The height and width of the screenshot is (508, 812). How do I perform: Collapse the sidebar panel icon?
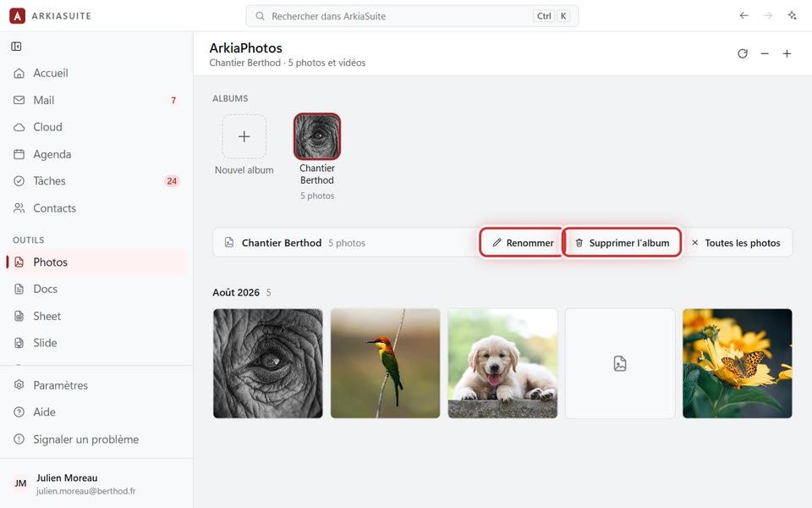point(17,47)
